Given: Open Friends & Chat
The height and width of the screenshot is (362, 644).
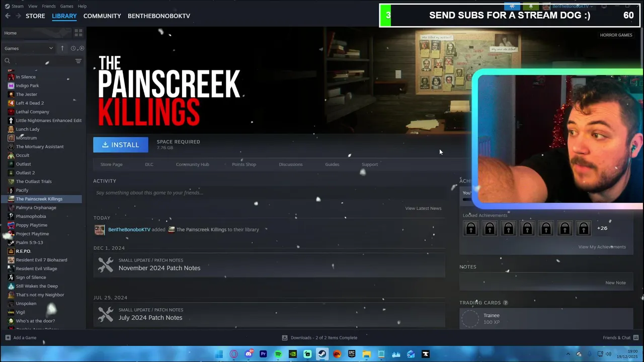Looking at the screenshot, I should [621, 338].
